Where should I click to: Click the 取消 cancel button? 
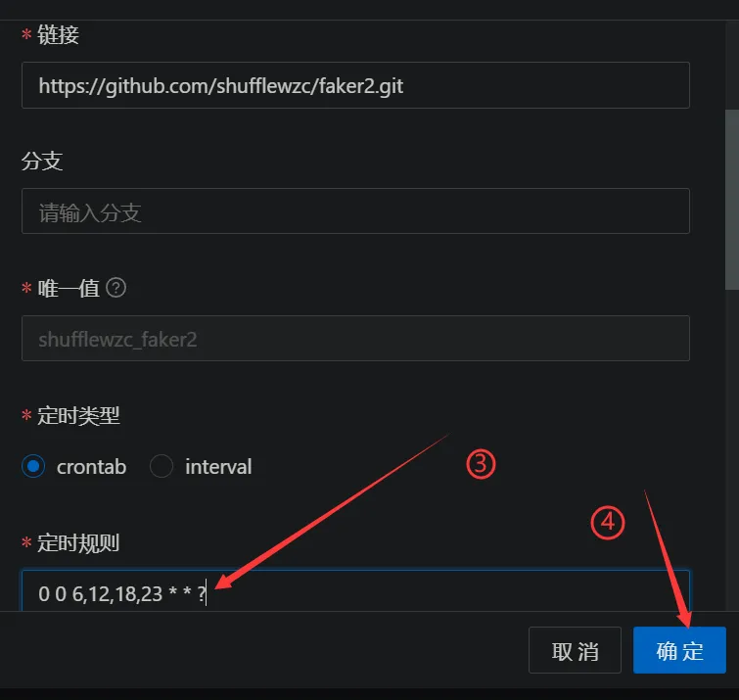click(575, 650)
